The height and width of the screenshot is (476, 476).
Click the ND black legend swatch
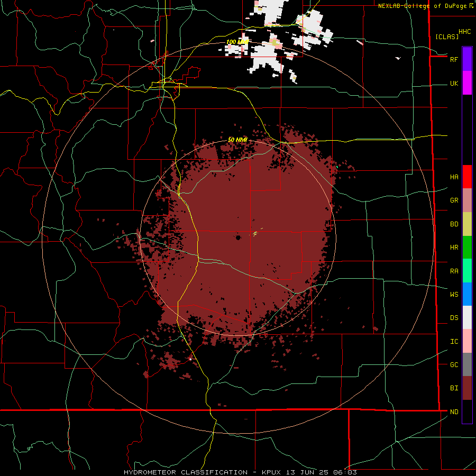[467, 411]
